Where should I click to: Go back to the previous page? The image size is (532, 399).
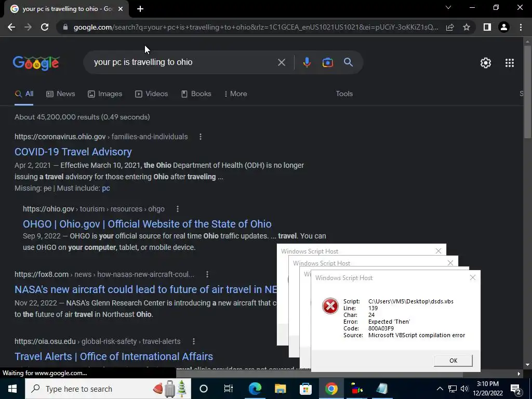point(11,27)
